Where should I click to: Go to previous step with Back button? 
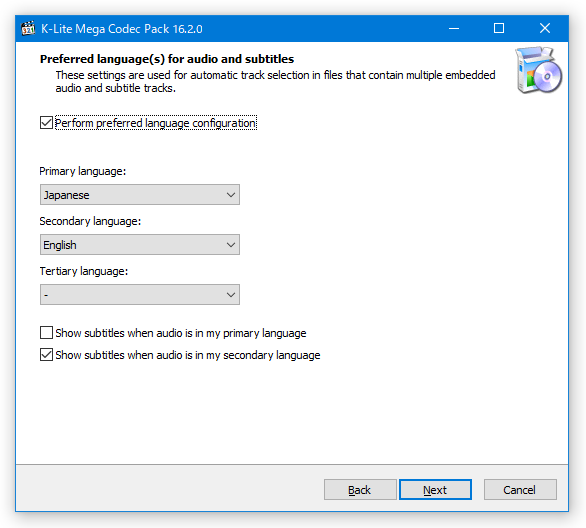[x=360, y=490]
